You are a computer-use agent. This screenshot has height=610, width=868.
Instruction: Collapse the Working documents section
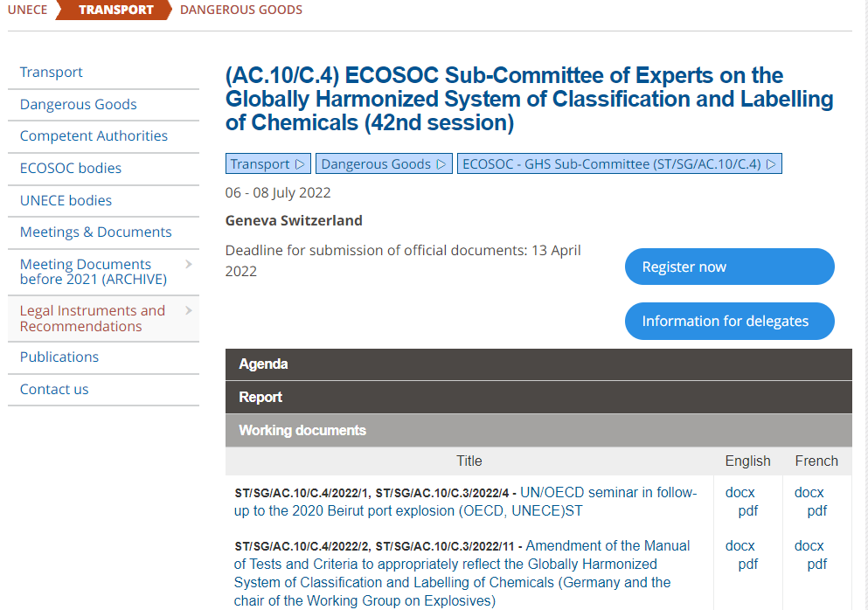coord(538,430)
